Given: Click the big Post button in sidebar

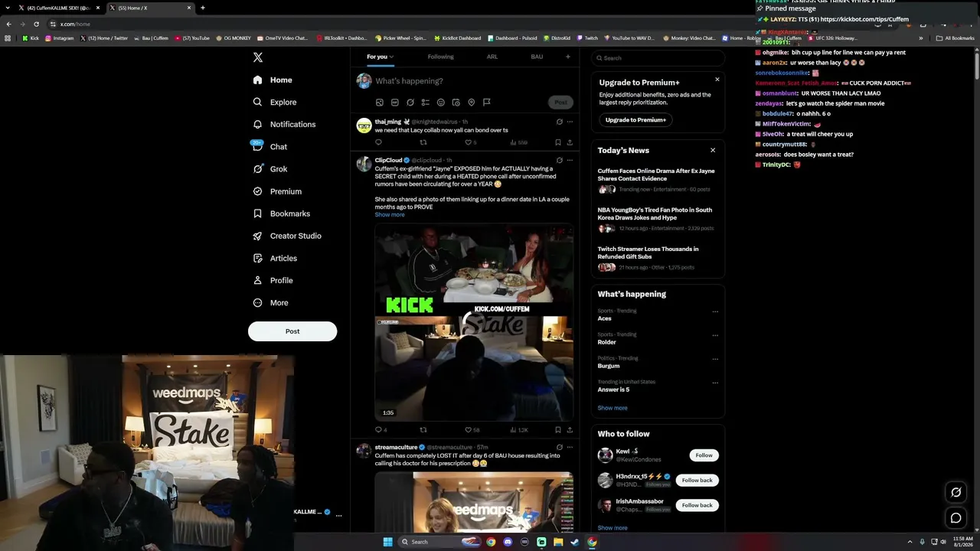Looking at the screenshot, I should (x=292, y=331).
